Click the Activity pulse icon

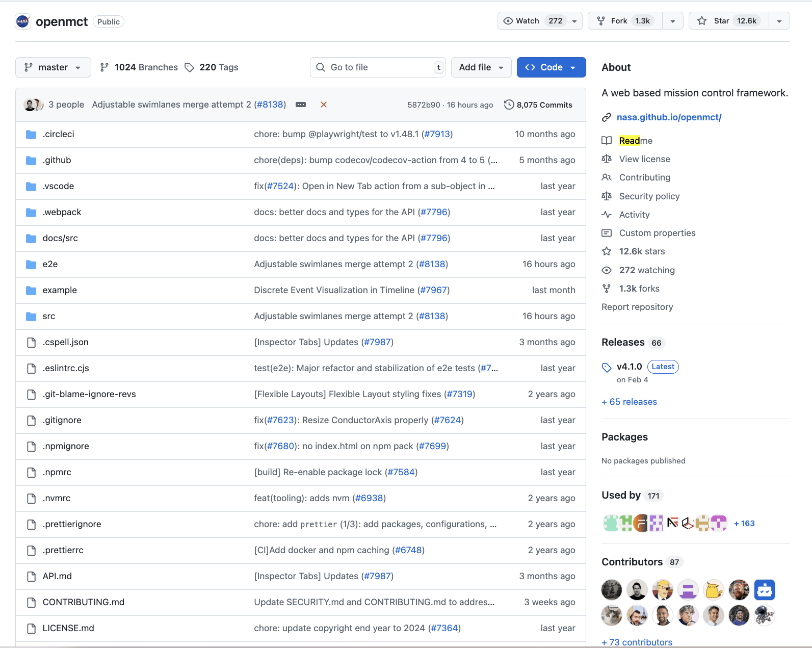pos(607,215)
